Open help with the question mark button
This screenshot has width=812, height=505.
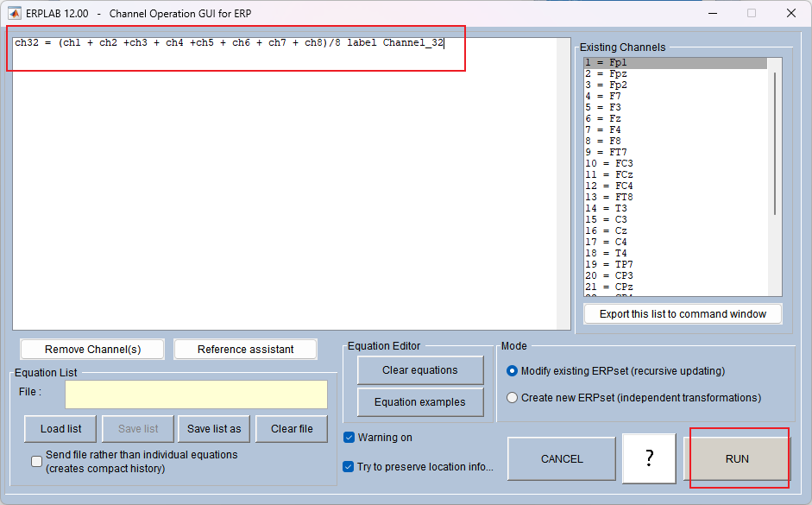point(649,458)
